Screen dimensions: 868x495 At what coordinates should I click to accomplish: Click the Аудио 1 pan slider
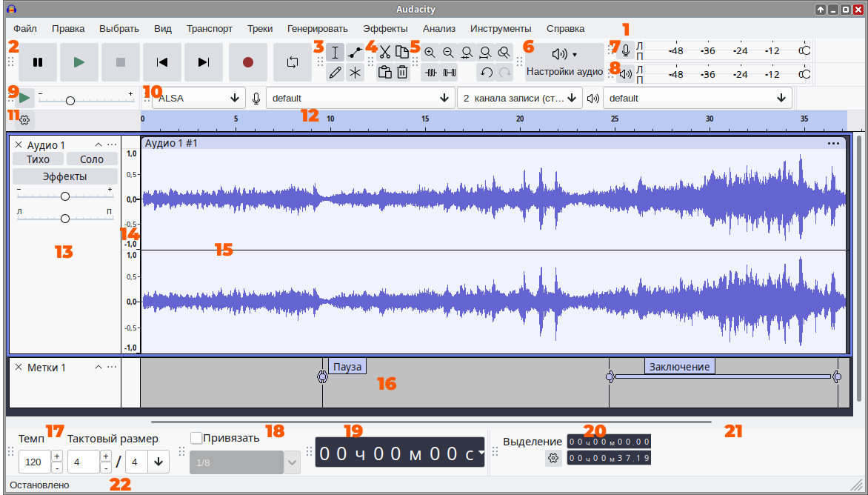pos(65,218)
